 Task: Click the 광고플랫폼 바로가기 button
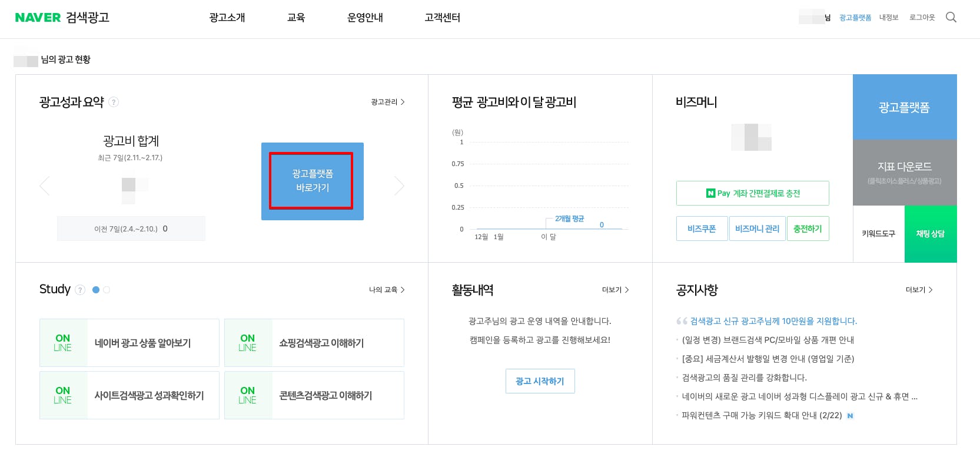[311, 181]
